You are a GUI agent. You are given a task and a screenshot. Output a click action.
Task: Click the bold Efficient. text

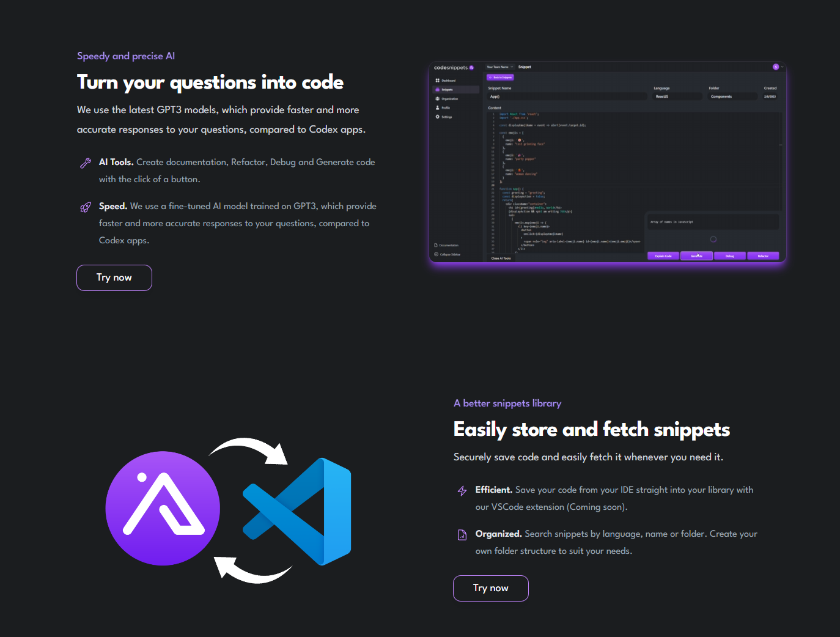[x=494, y=490]
